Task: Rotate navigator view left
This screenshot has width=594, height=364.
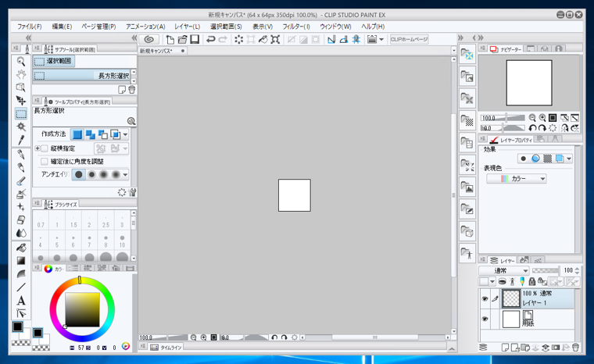Action: coord(532,128)
